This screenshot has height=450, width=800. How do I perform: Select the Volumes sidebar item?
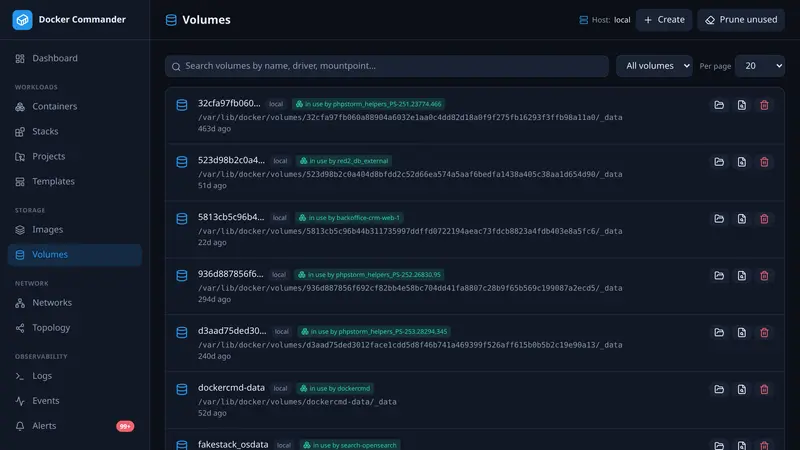click(74, 255)
